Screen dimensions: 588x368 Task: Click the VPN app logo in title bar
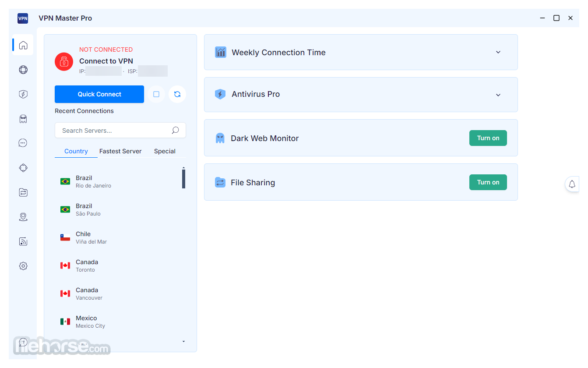pos(23,18)
